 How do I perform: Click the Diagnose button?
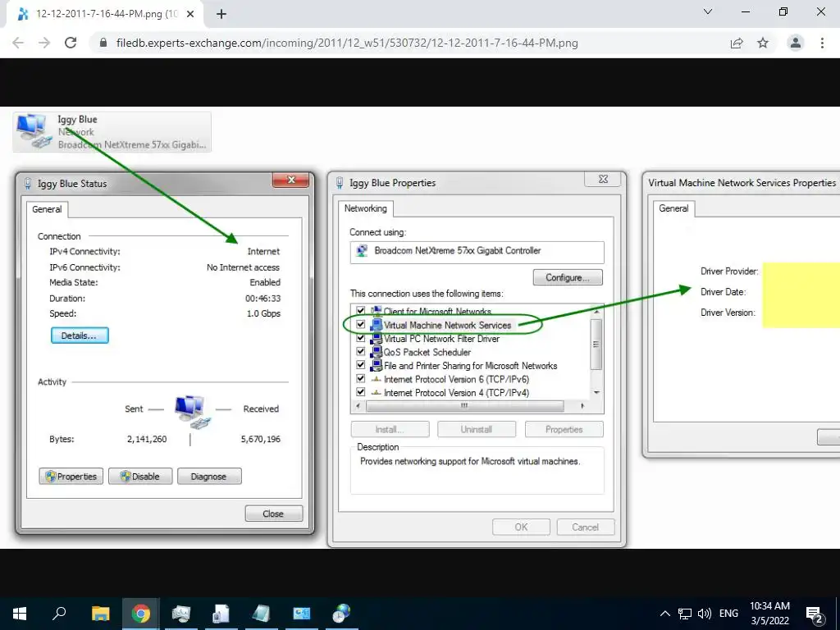209,477
